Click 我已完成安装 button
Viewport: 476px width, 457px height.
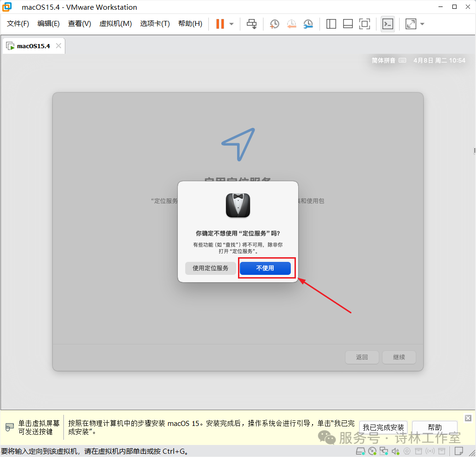pyautogui.click(x=383, y=427)
